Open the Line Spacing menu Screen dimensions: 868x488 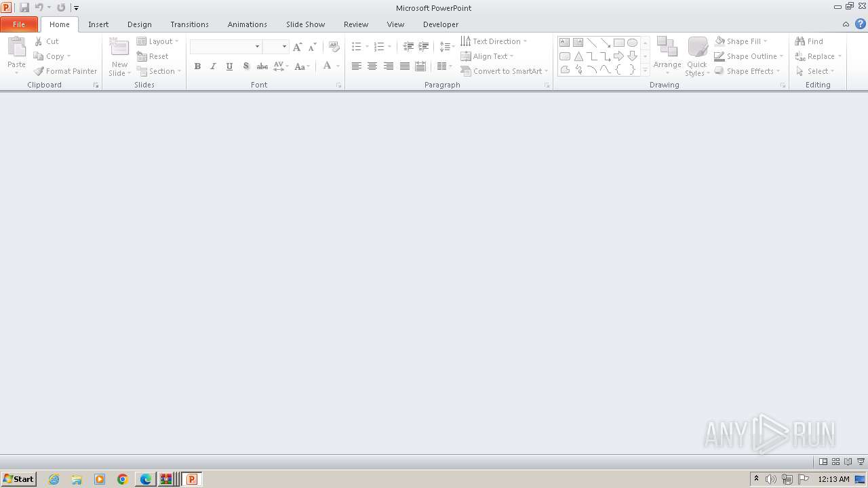click(447, 47)
